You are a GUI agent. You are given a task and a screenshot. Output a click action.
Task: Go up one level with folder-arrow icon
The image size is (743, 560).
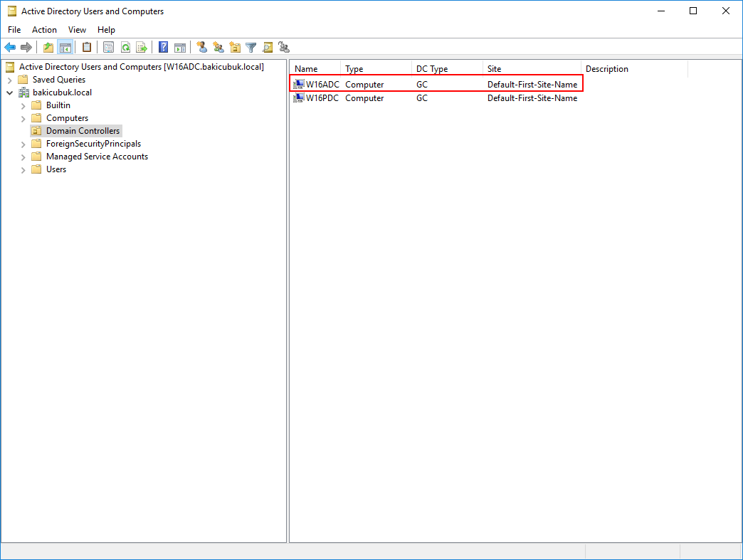pos(48,48)
